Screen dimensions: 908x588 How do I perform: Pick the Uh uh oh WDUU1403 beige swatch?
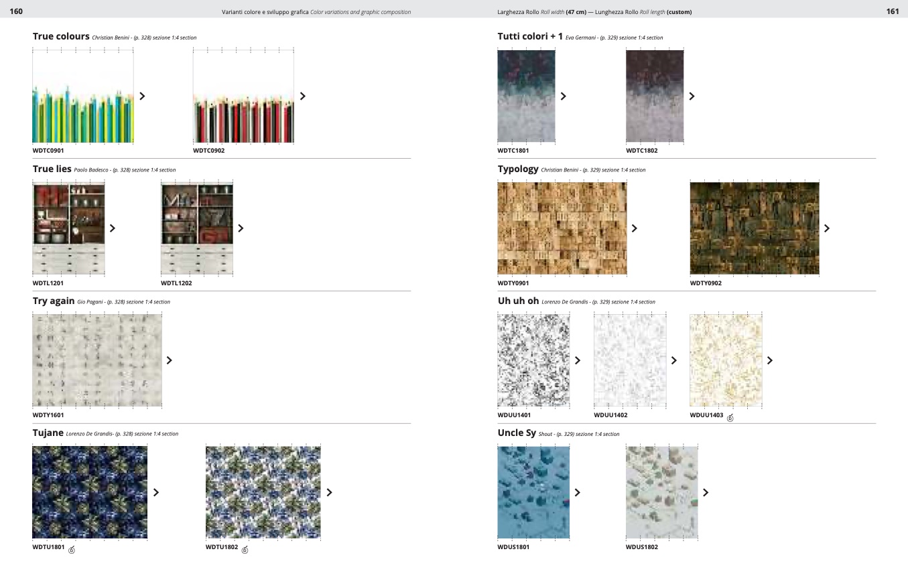point(726,360)
